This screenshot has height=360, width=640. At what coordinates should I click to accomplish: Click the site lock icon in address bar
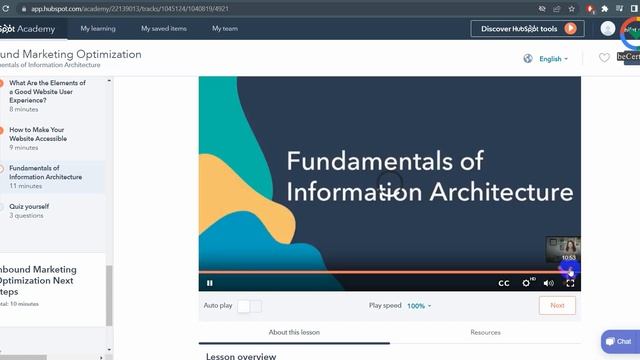24,9
